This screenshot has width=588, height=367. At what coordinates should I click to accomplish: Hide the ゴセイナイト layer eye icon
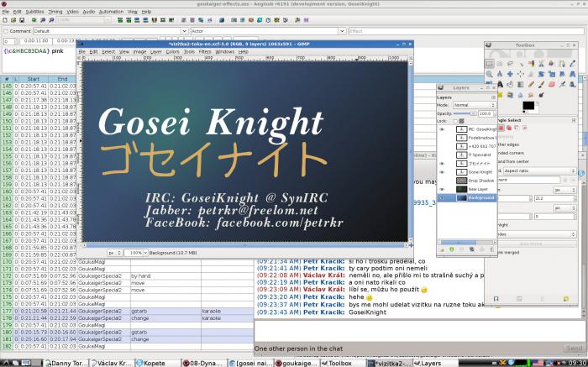442,164
